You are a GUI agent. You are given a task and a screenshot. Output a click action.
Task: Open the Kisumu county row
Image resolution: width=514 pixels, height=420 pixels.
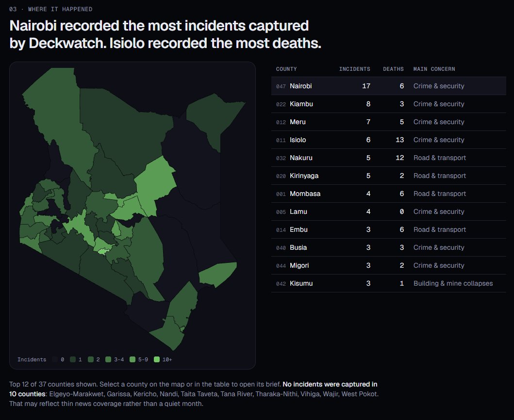388,283
